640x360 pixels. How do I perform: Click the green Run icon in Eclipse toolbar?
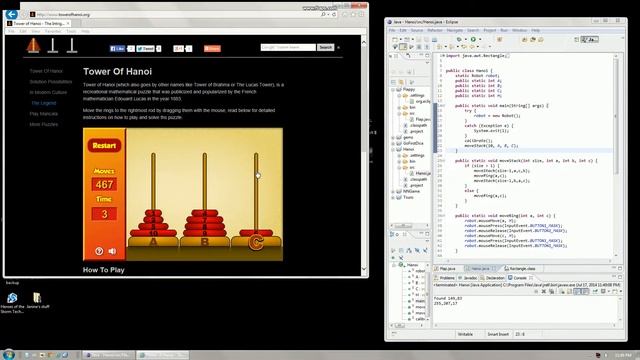[473, 39]
